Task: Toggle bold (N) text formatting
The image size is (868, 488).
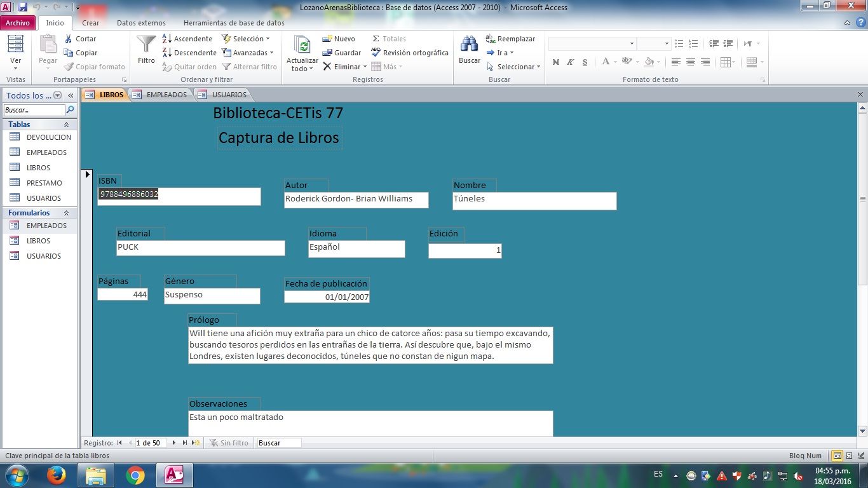Action: pyautogui.click(x=556, y=62)
